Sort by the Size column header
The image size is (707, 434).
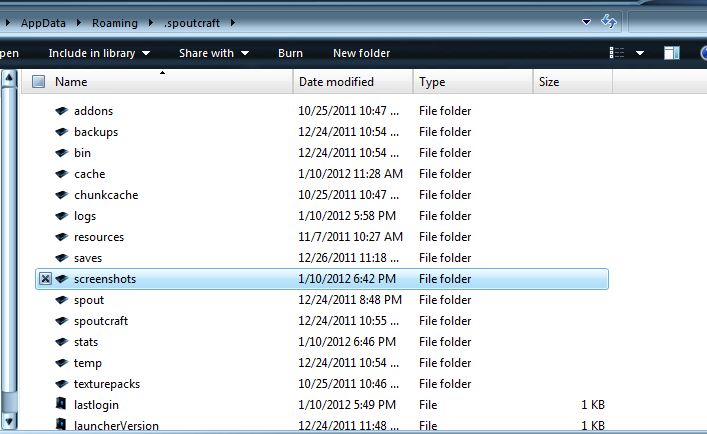click(x=573, y=82)
